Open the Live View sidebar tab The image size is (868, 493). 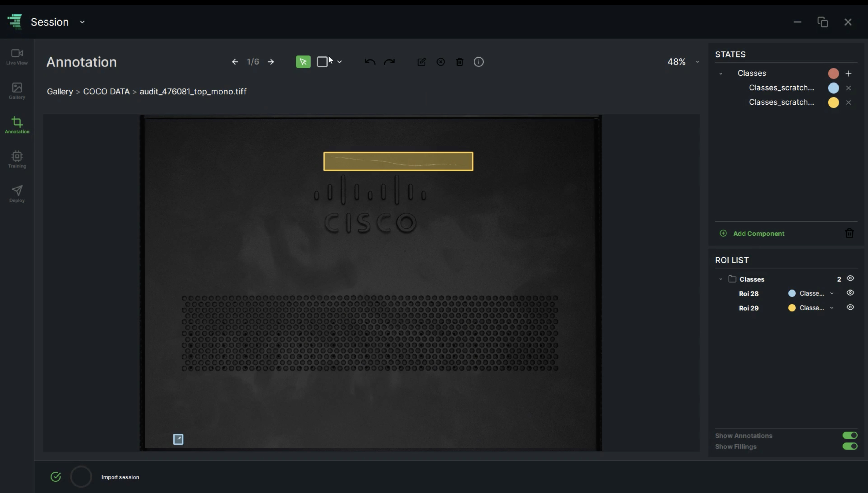[17, 57]
